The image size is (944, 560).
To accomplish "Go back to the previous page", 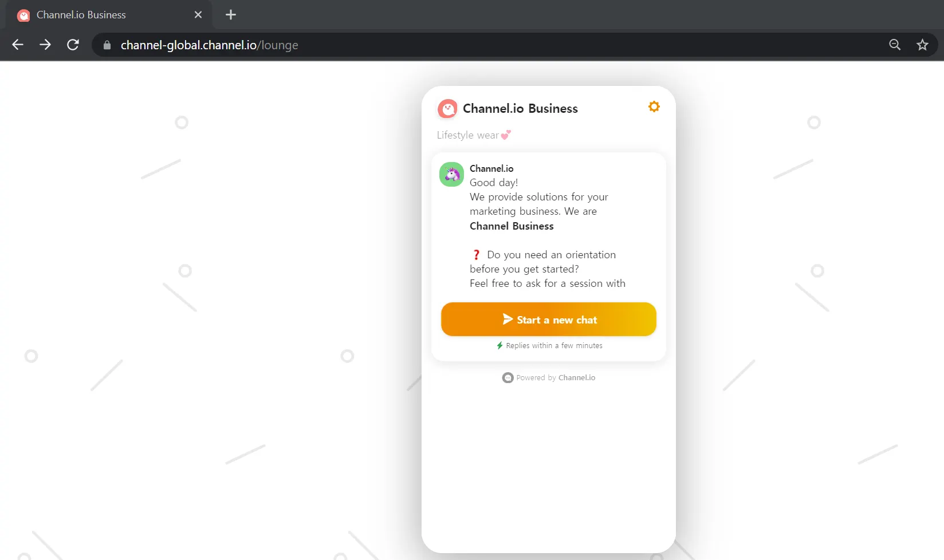I will [x=18, y=45].
